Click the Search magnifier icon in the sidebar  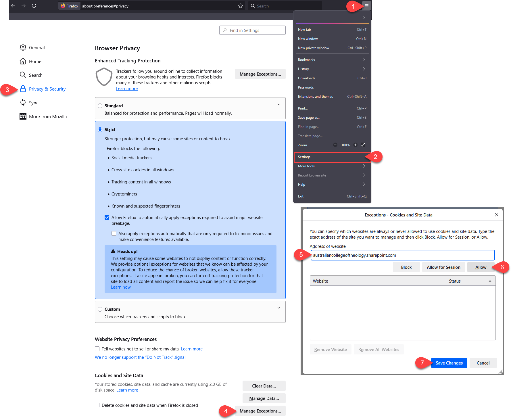click(x=23, y=75)
